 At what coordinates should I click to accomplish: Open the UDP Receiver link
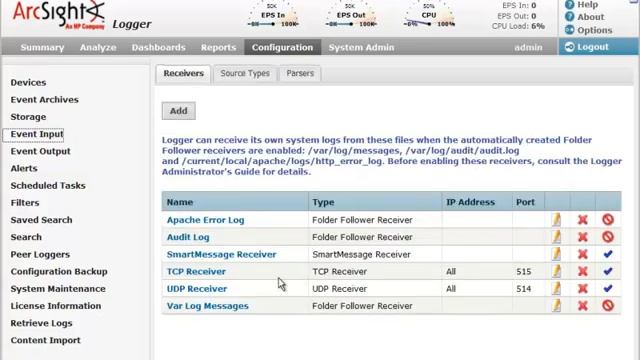[x=197, y=289]
